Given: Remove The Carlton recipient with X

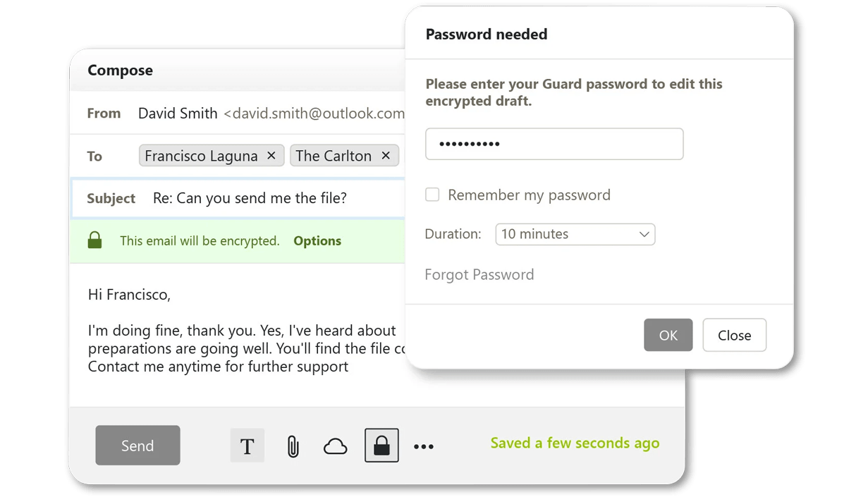Looking at the screenshot, I should coord(386,156).
